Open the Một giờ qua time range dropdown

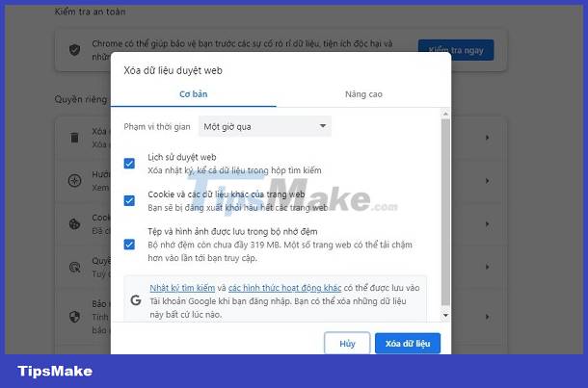[265, 126]
